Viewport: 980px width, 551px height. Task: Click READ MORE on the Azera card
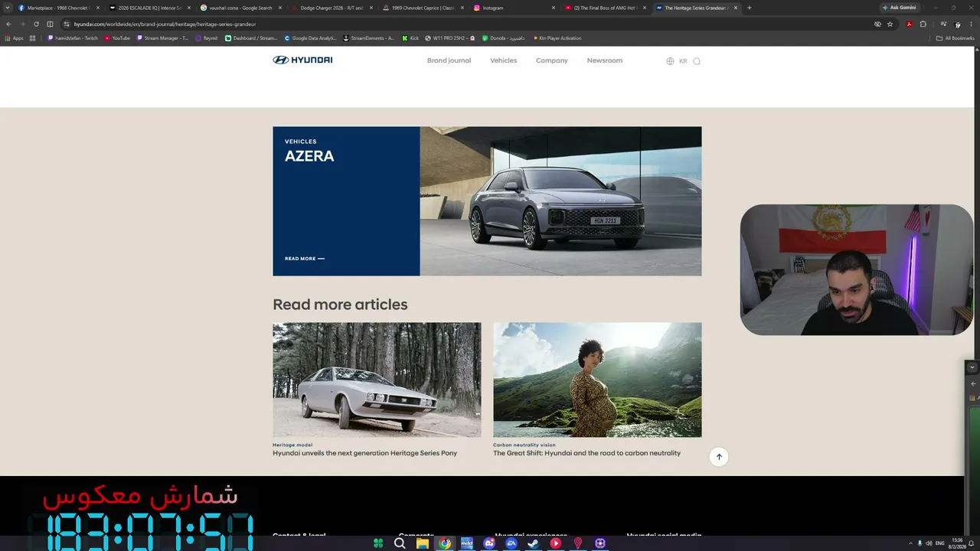click(x=305, y=259)
